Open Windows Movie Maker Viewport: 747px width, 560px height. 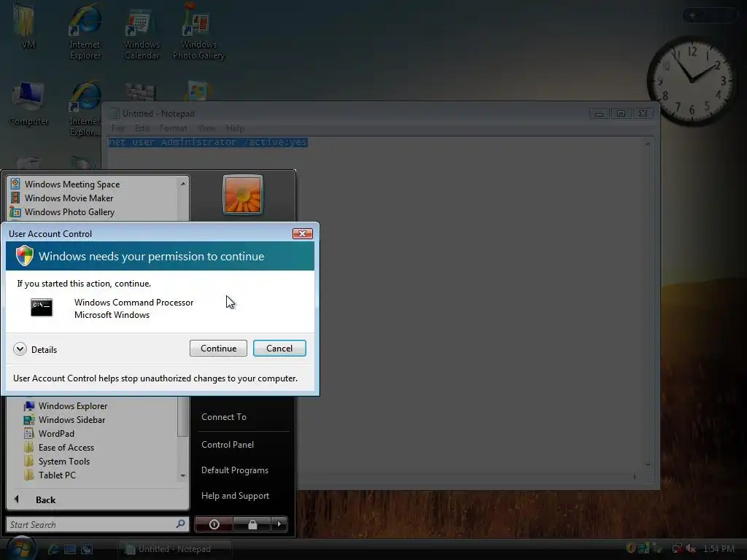pos(69,198)
